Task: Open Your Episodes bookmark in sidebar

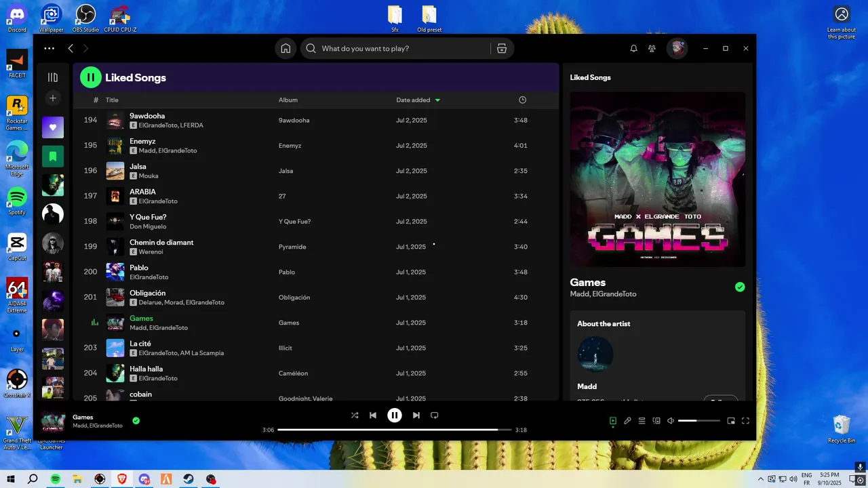Action: coord(53,157)
